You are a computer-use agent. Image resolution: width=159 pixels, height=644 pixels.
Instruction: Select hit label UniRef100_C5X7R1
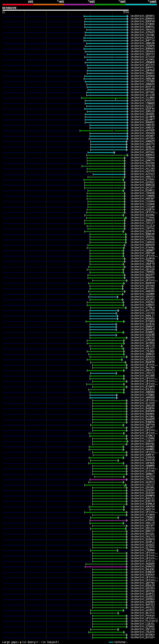pos(142,479)
